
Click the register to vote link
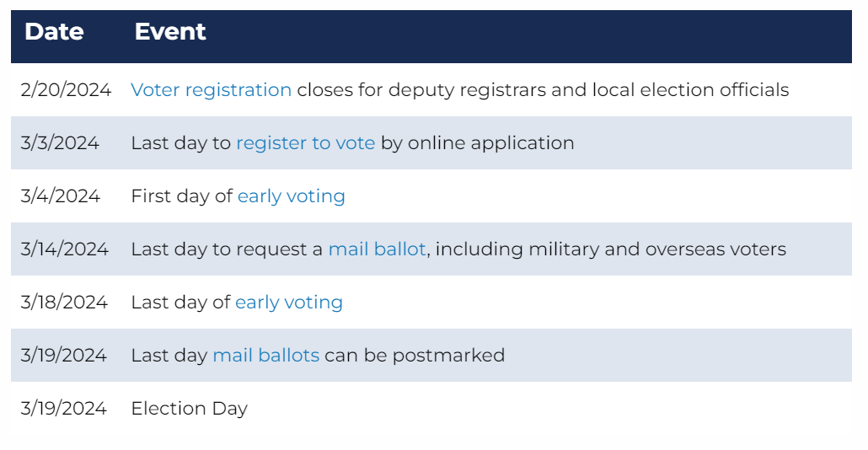(305, 143)
